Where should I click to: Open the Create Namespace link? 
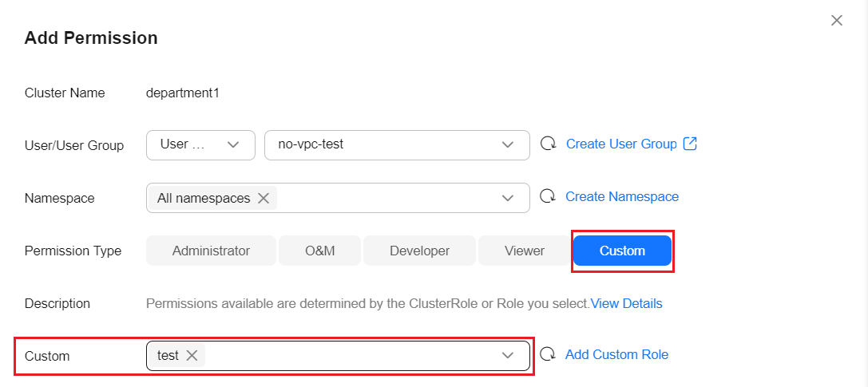coord(622,197)
